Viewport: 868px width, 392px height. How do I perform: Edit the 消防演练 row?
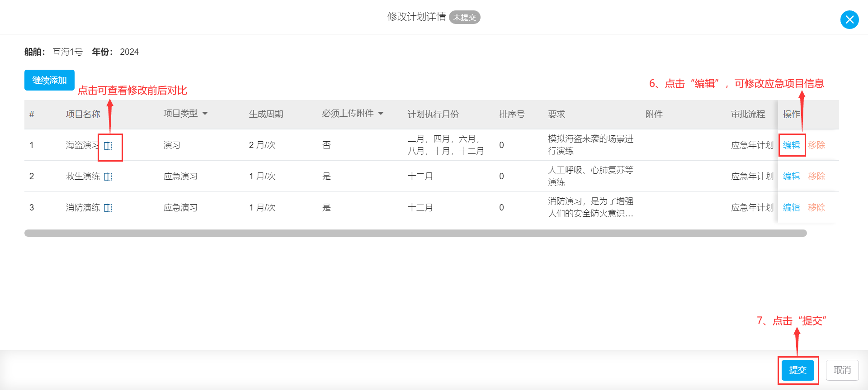[792, 207]
